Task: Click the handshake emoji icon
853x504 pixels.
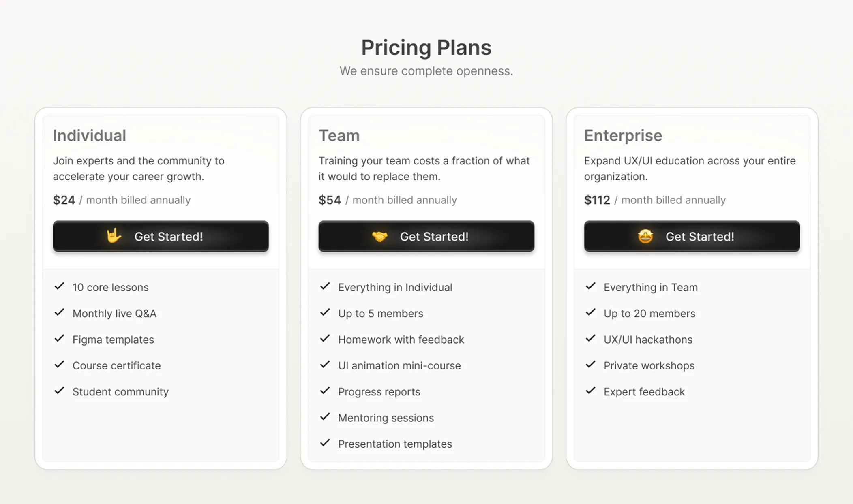Action: point(379,236)
